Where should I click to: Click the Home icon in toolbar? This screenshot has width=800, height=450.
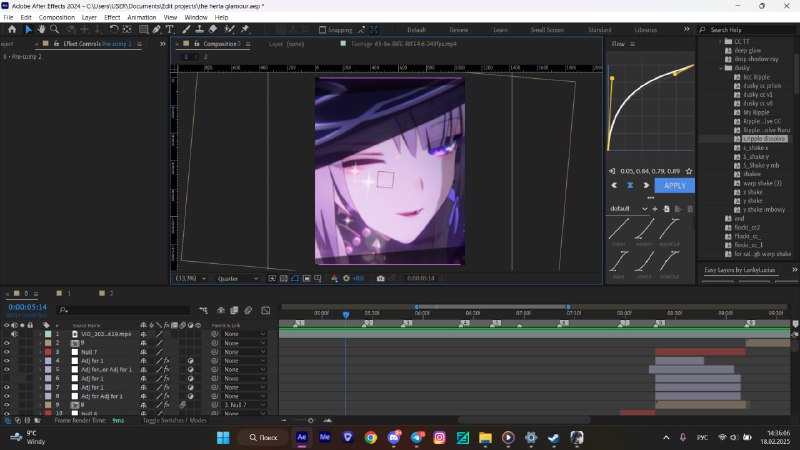tap(11, 30)
